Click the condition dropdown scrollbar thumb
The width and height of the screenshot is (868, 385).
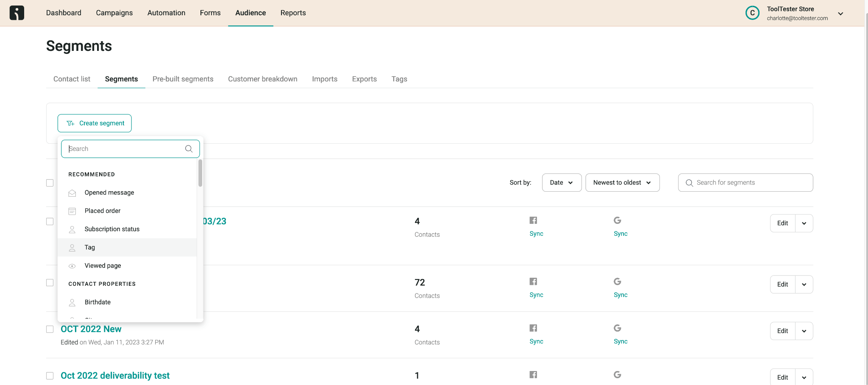(x=200, y=173)
